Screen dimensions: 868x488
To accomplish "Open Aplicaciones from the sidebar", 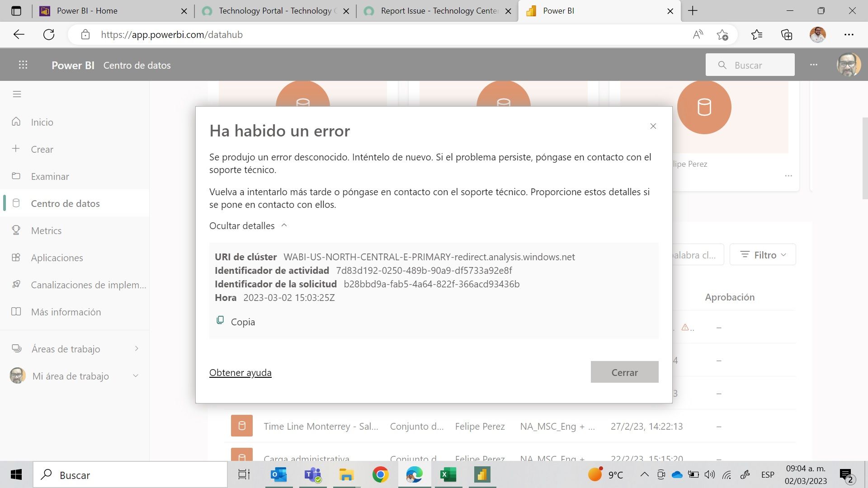I will [75, 258].
